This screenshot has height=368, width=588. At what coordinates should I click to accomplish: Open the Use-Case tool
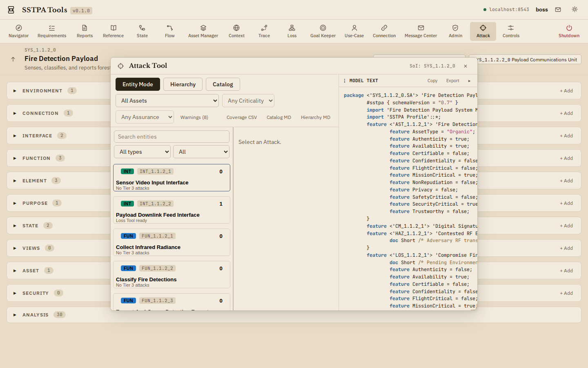click(x=354, y=31)
